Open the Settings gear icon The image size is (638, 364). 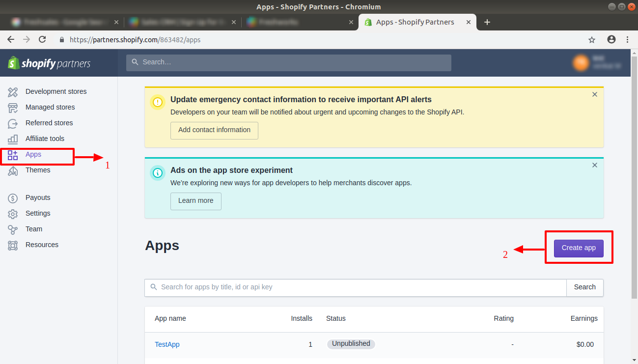click(x=13, y=214)
